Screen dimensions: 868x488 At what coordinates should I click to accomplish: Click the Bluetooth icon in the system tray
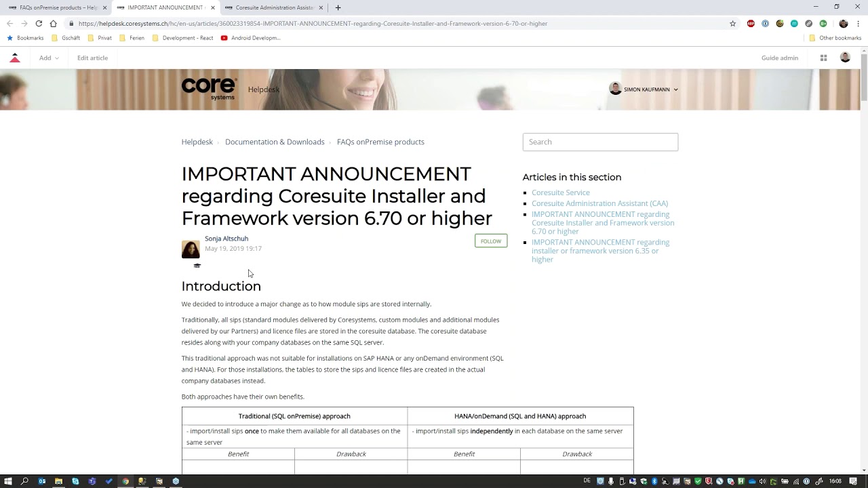pyautogui.click(x=655, y=481)
